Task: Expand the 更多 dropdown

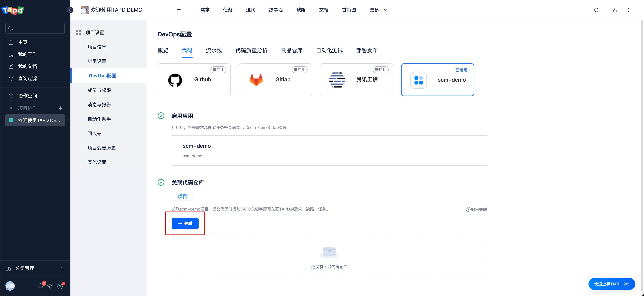Action: click(x=378, y=10)
